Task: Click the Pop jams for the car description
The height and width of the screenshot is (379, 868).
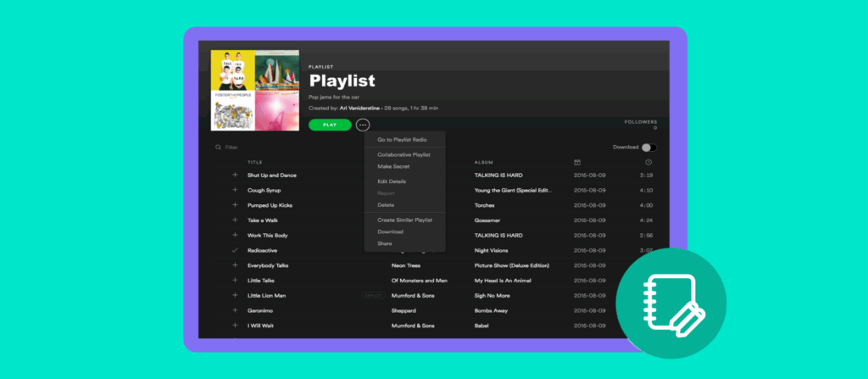Action: click(332, 97)
